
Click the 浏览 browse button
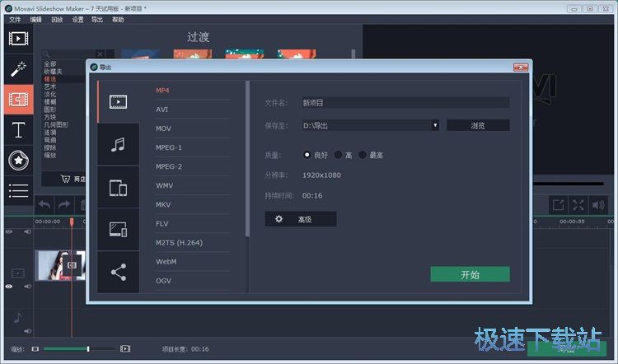tap(478, 125)
